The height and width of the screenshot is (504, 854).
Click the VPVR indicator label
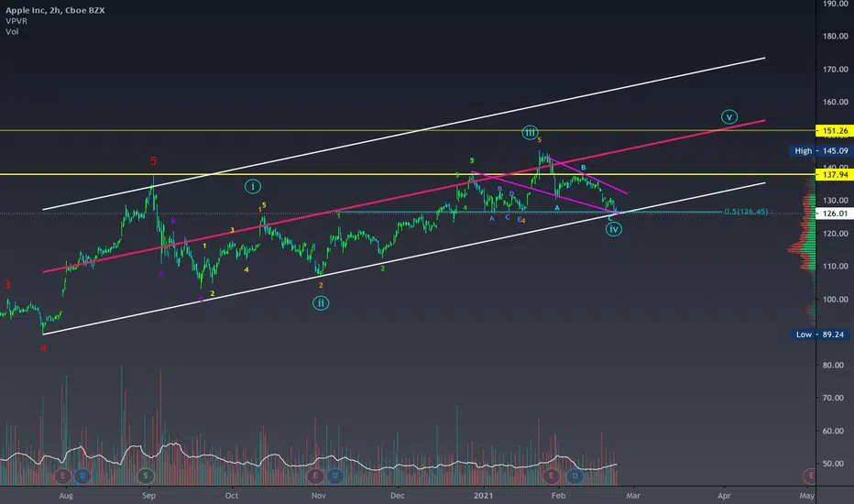[16, 21]
